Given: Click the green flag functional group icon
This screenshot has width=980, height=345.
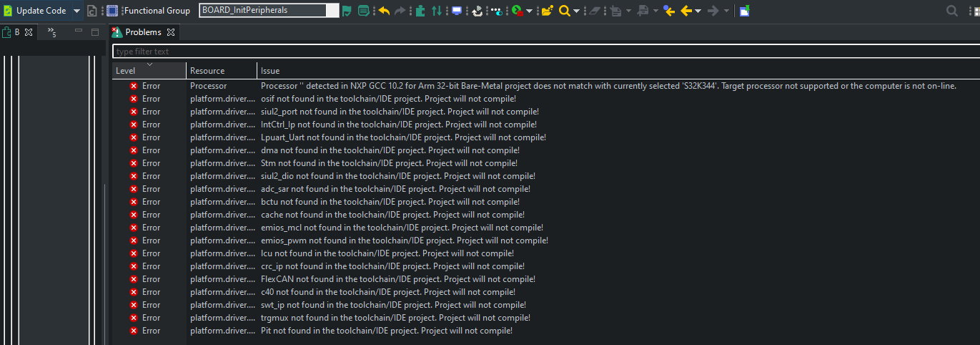Looking at the screenshot, I should point(347,11).
